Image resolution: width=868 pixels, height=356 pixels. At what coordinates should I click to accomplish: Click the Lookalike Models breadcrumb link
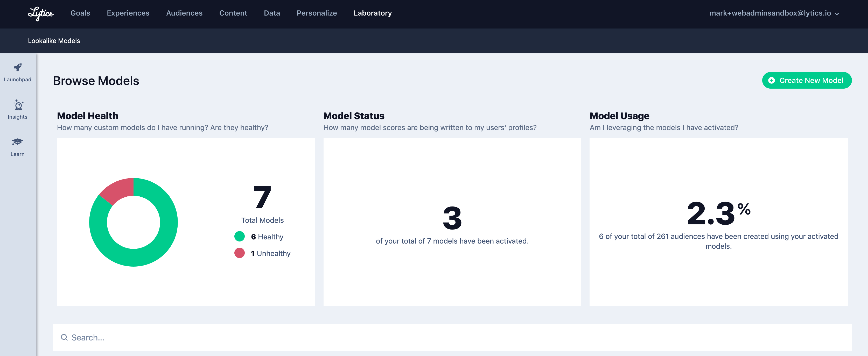54,41
